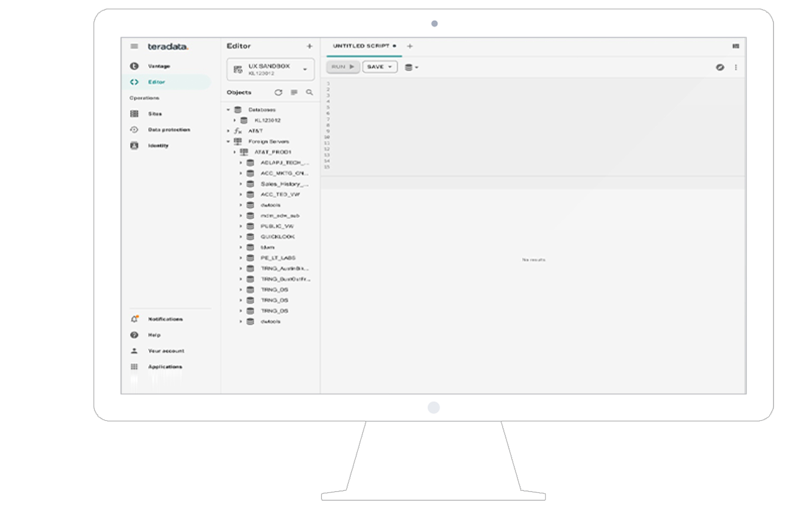Click the plus icon next to the Editor heading
This screenshot has height=512, width=812.
[x=309, y=46]
